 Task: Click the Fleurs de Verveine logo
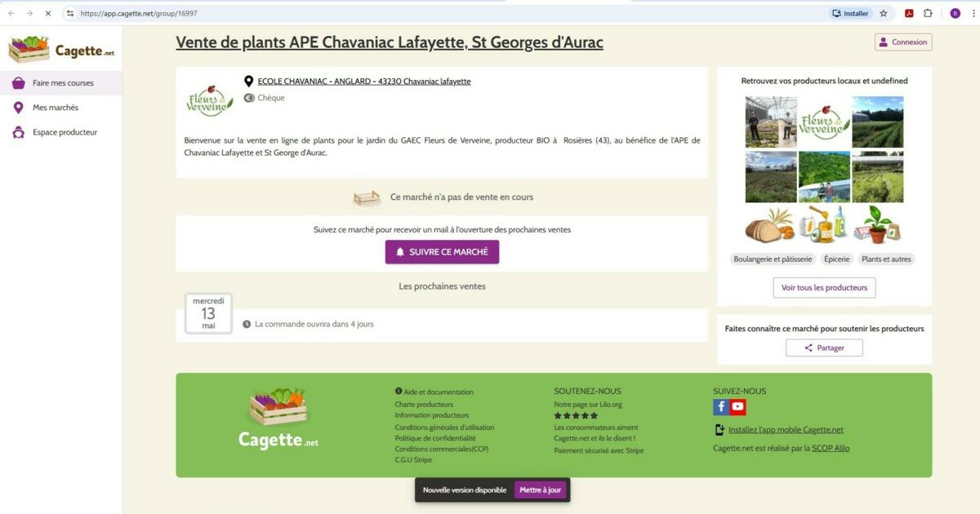tap(210, 100)
